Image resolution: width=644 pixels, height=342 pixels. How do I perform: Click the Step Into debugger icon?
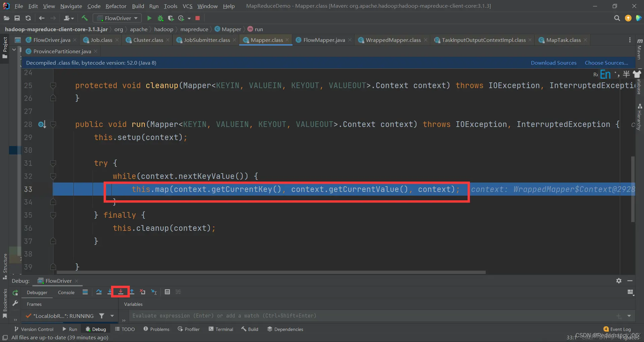click(x=110, y=292)
